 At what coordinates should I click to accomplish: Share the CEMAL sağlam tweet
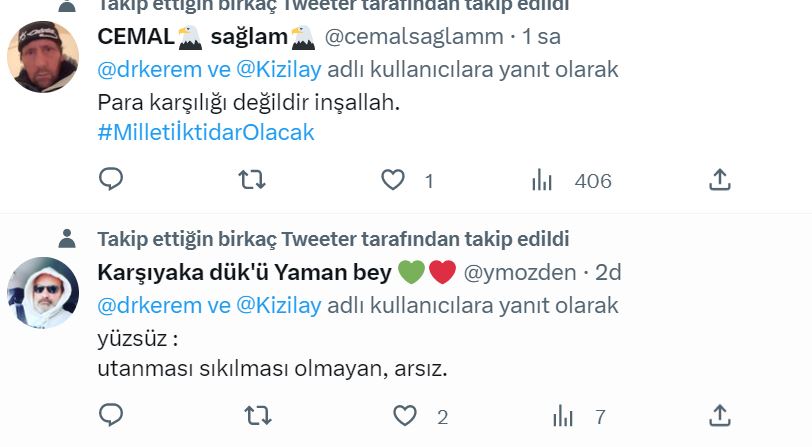point(719,180)
